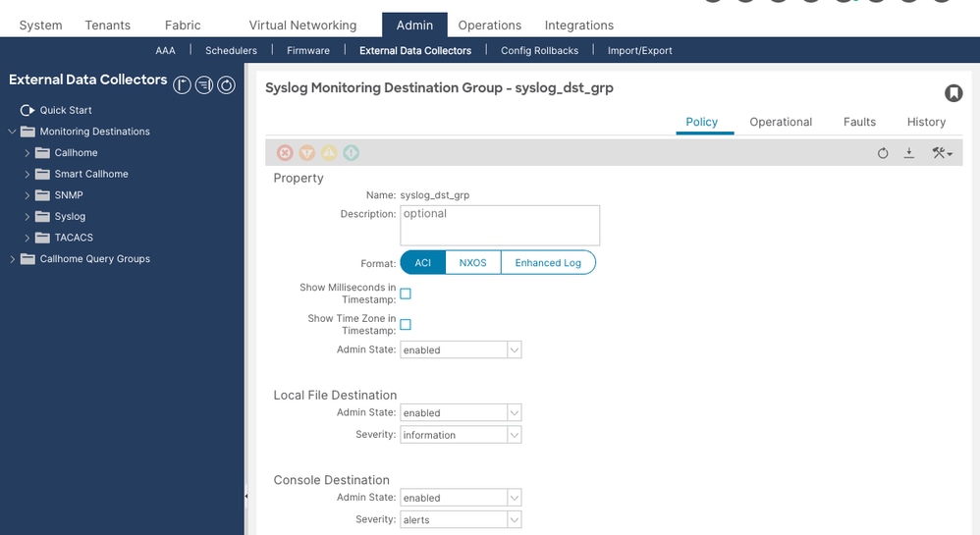
Task: Expand the Callhome Query Groups node
Action: click(12, 259)
